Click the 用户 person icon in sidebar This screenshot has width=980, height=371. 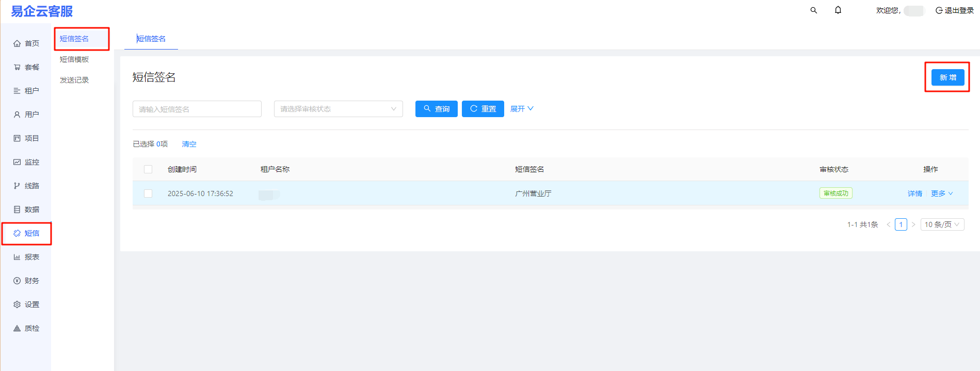(x=17, y=115)
